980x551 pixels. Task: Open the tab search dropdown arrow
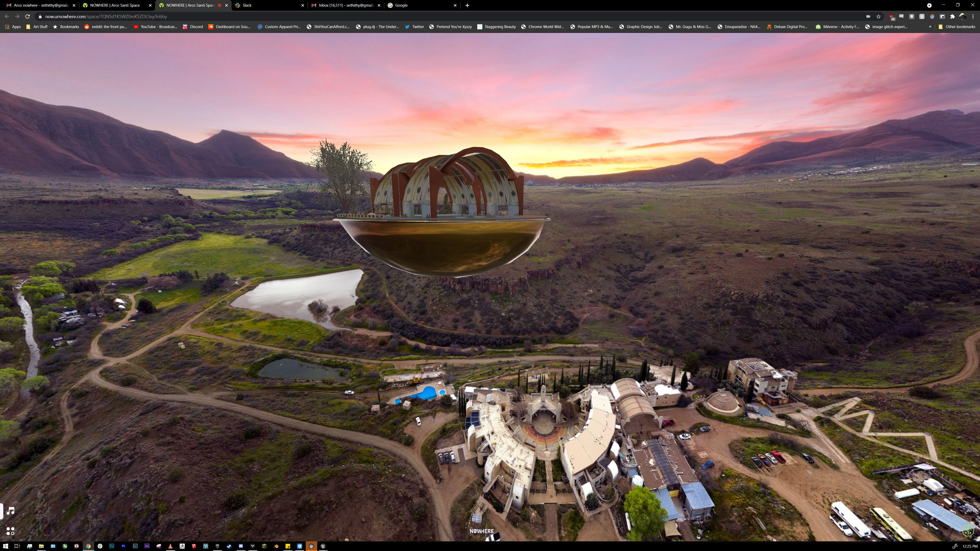pos(929,5)
